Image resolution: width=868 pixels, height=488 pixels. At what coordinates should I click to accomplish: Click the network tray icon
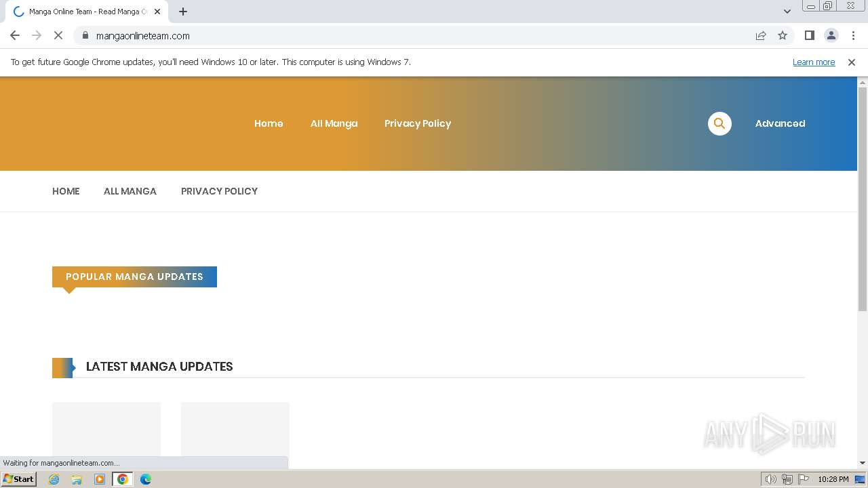point(787,479)
